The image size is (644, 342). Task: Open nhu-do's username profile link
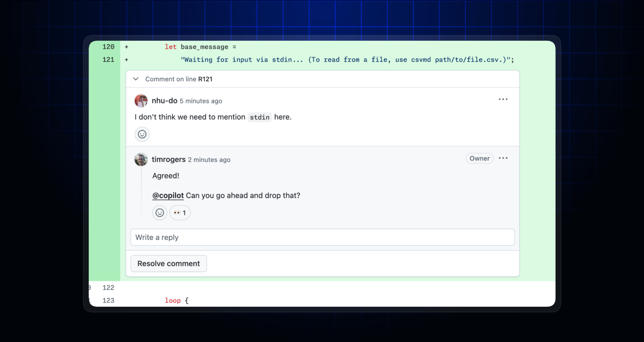coord(164,100)
